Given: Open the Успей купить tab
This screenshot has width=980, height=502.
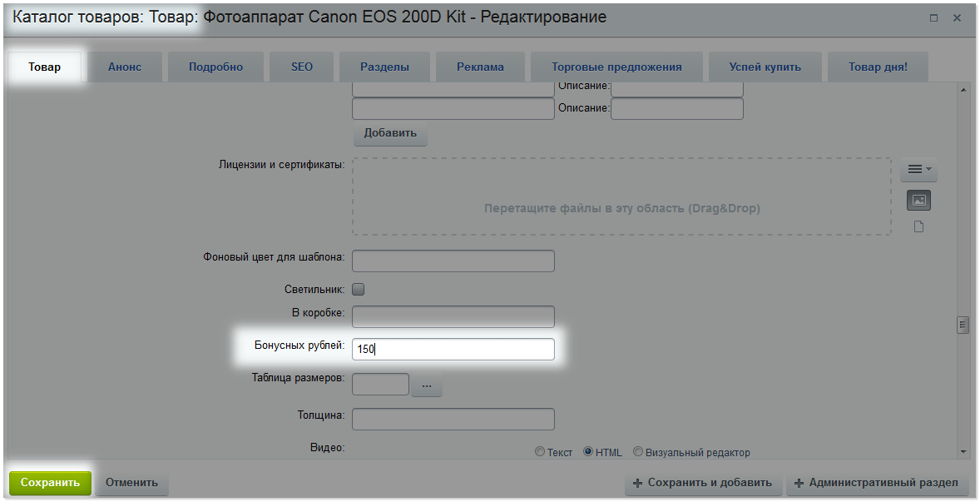Looking at the screenshot, I should (765, 67).
